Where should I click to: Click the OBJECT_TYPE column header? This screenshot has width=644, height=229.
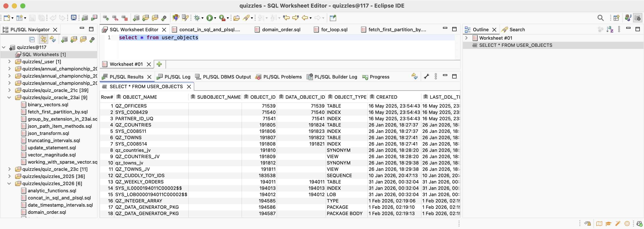[351, 97]
